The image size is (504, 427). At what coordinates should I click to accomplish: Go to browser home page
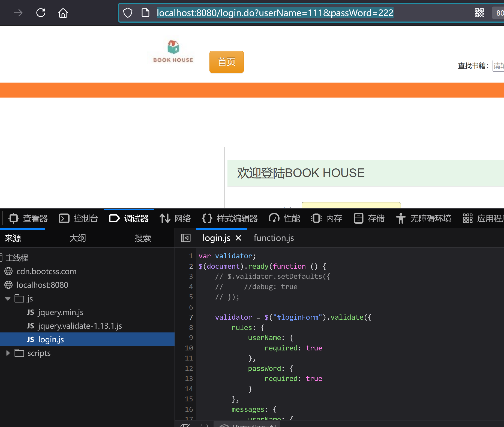click(x=63, y=13)
